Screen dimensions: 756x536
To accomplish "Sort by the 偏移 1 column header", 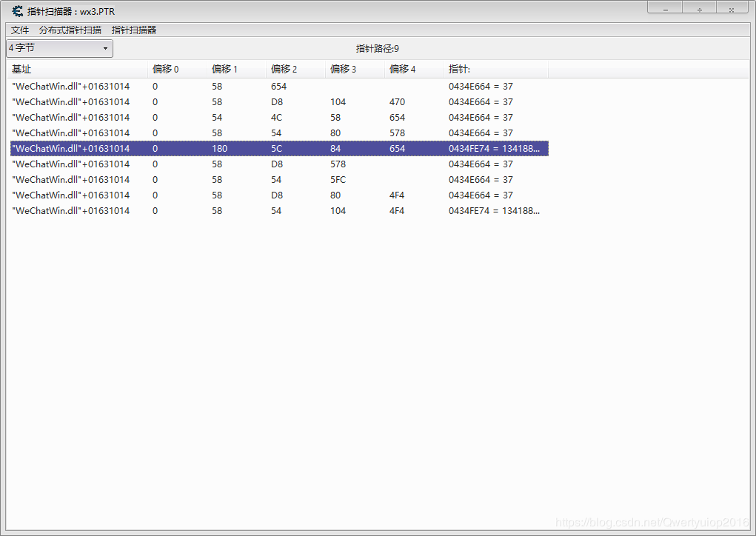I will point(237,69).
